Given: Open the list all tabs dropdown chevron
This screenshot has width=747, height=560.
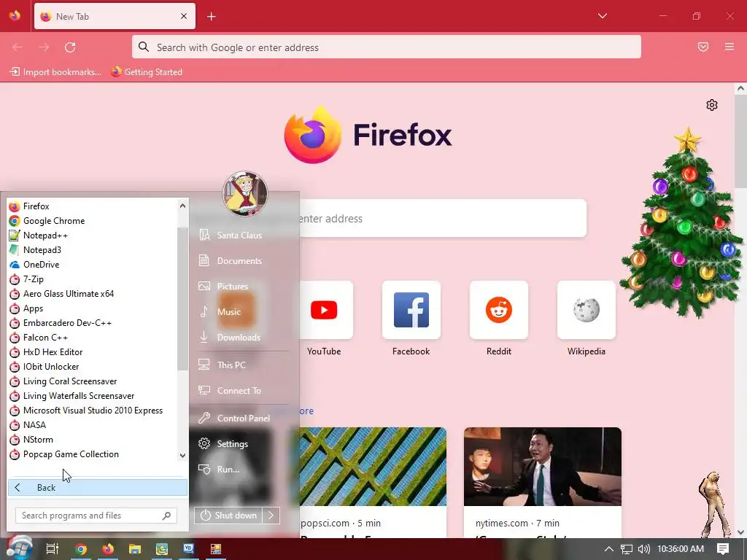Looking at the screenshot, I should [602, 16].
